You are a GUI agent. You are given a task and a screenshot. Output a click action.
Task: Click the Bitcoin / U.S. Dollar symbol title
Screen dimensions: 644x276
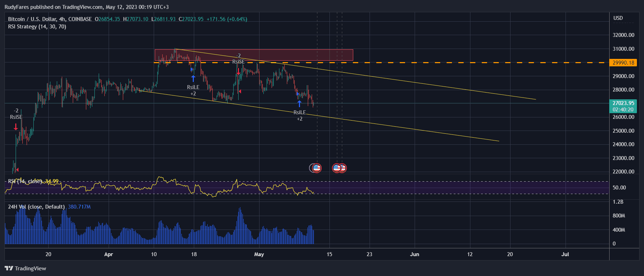(x=50, y=19)
